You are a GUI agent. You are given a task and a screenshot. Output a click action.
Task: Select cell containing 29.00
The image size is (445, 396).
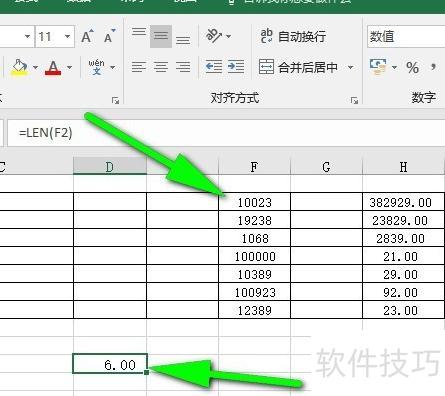tap(403, 274)
